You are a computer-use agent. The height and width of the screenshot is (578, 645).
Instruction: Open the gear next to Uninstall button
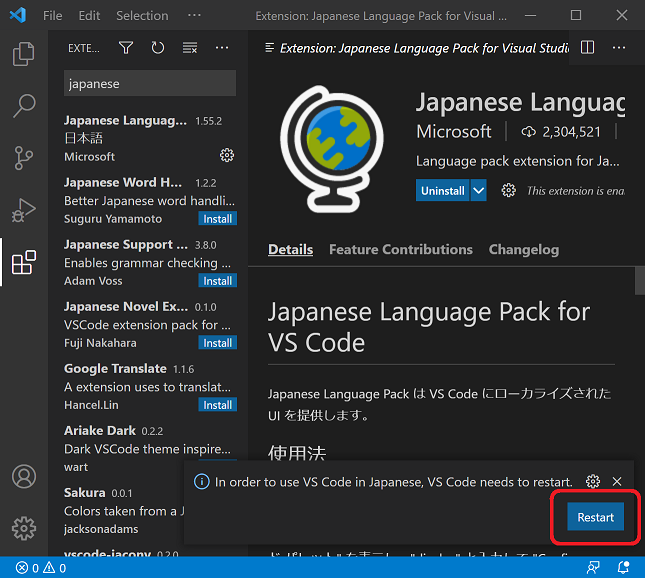(x=508, y=190)
